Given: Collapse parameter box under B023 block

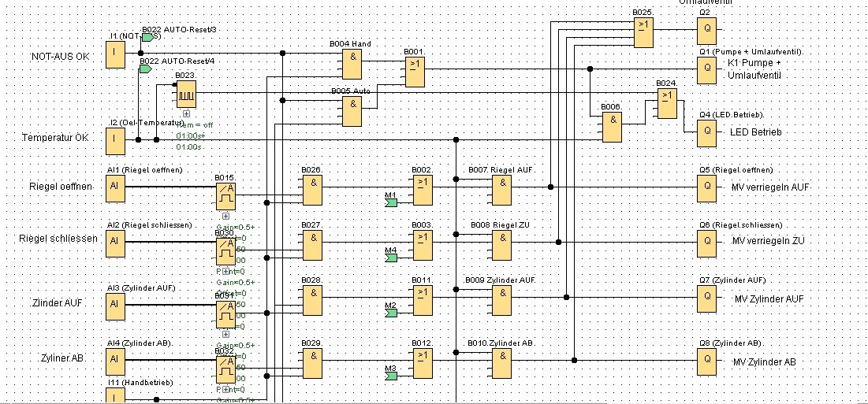Looking at the screenshot, I should click(187, 114).
